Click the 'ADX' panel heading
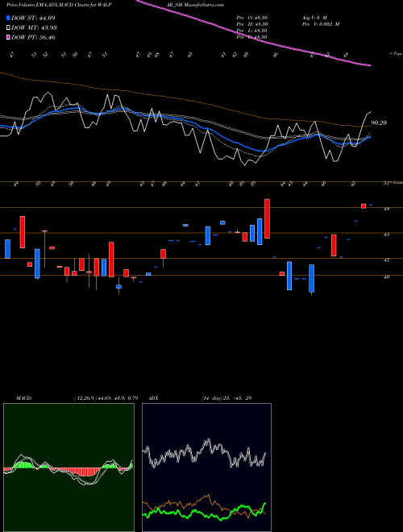This screenshot has height=532, width=403. point(154,398)
